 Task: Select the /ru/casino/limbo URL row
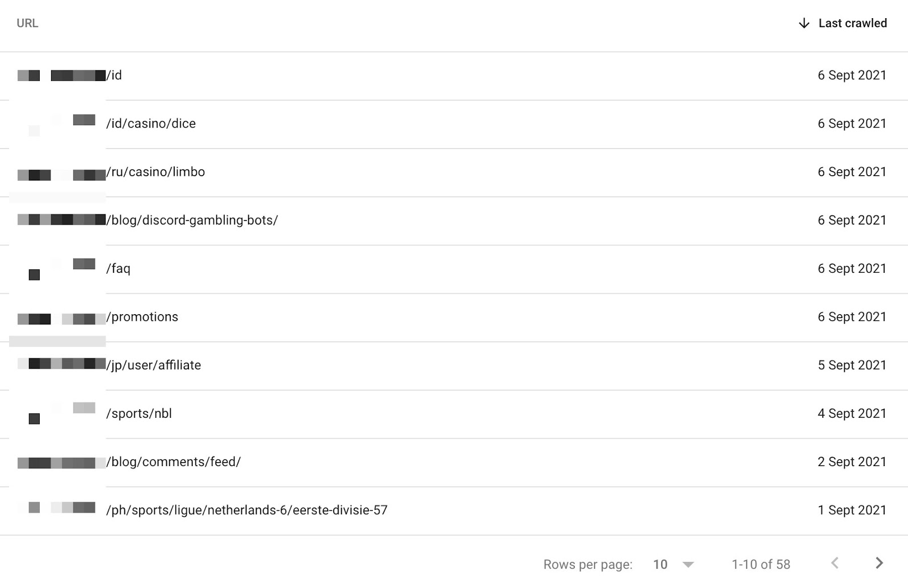[x=155, y=172]
